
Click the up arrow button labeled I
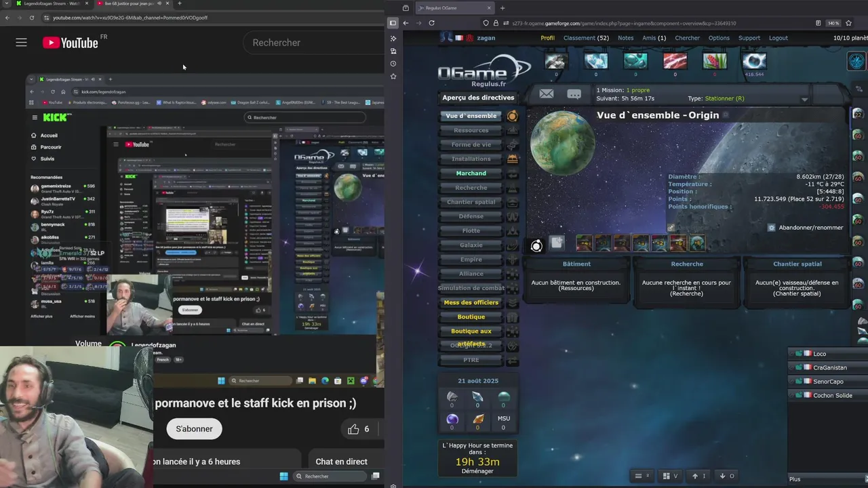coord(698,476)
